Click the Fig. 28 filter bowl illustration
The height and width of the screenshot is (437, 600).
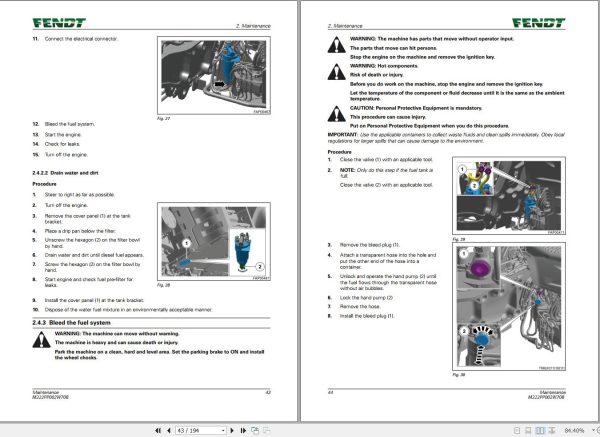(214, 241)
